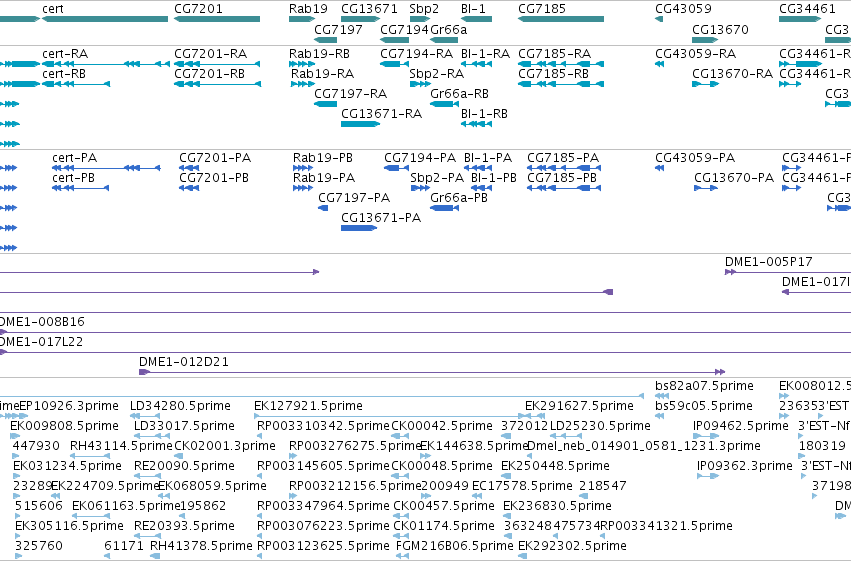Select transcript Rab19-RB
Image resolution: width=851 pixels, height=561 pixels.
click(x=319, y=54)
